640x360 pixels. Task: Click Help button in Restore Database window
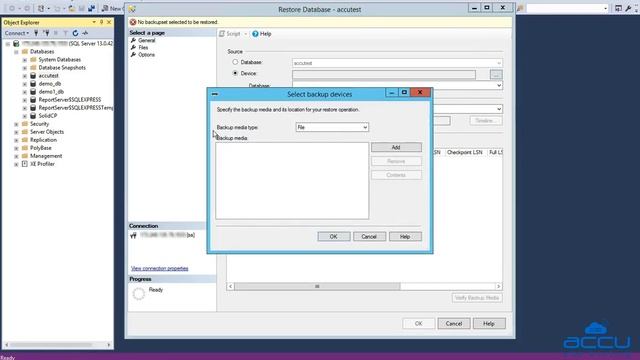tap(489, 324)
